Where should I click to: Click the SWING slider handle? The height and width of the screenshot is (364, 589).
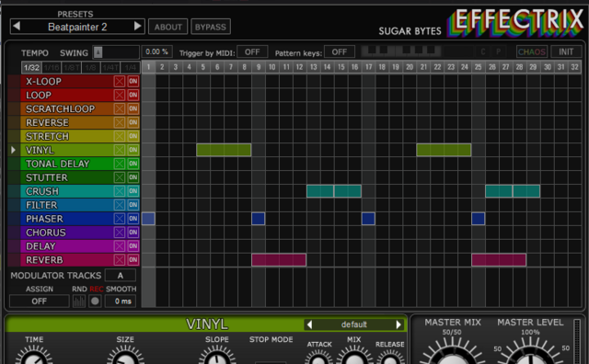[x=98, y=52]
